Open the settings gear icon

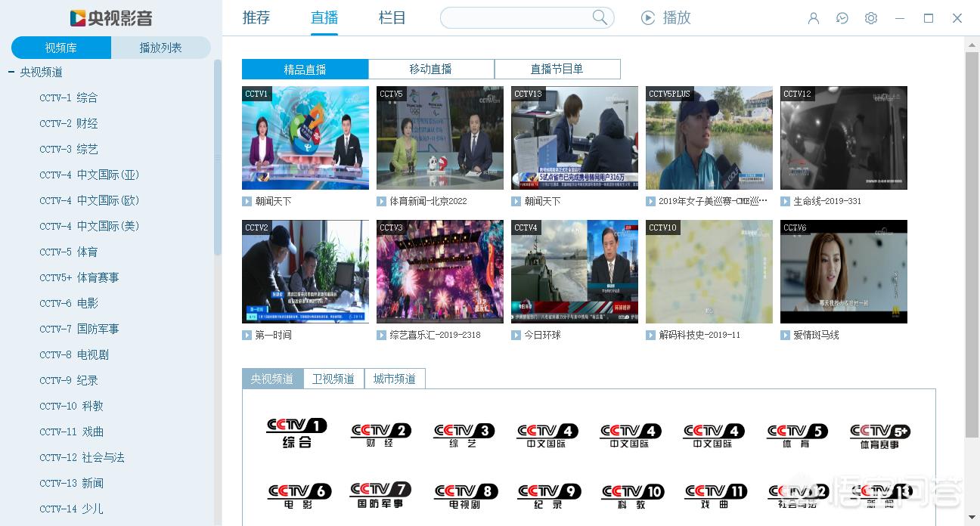pos(871,18)
